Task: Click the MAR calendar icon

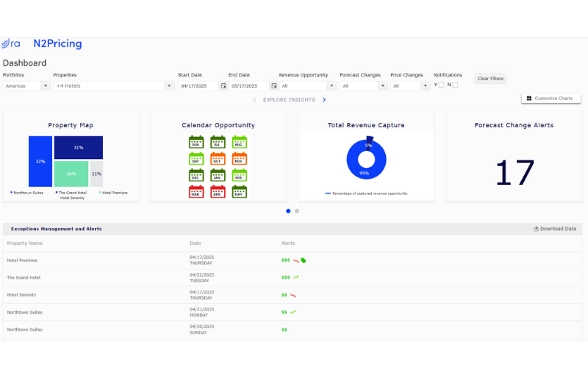Action: pos(196,192)
